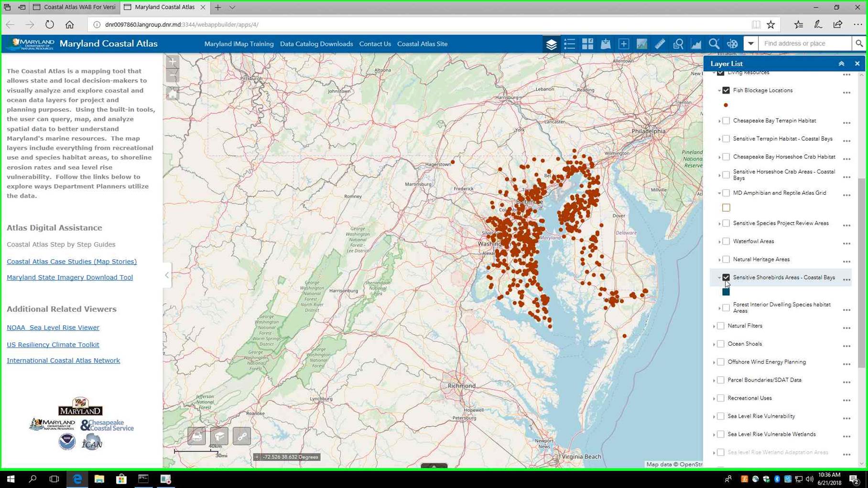Follow the Maryland State Imagery Download Tool link

[x=70, y=277]
